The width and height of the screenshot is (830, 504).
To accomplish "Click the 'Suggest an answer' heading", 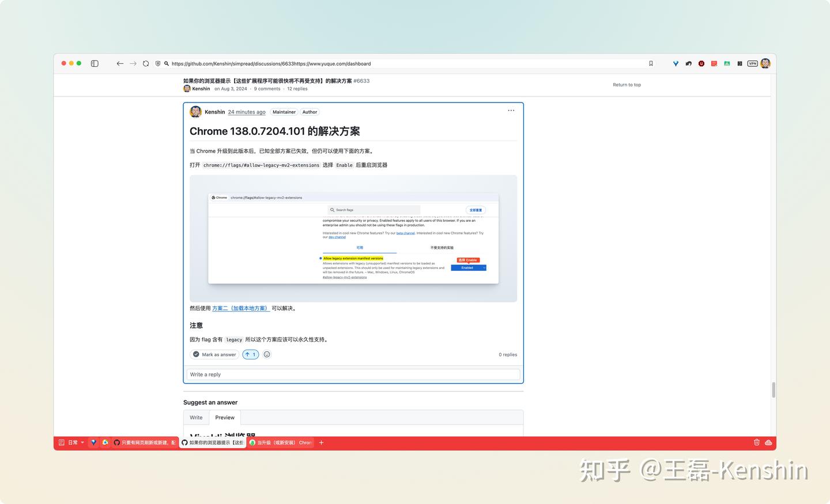I will (x=210, y=402).
